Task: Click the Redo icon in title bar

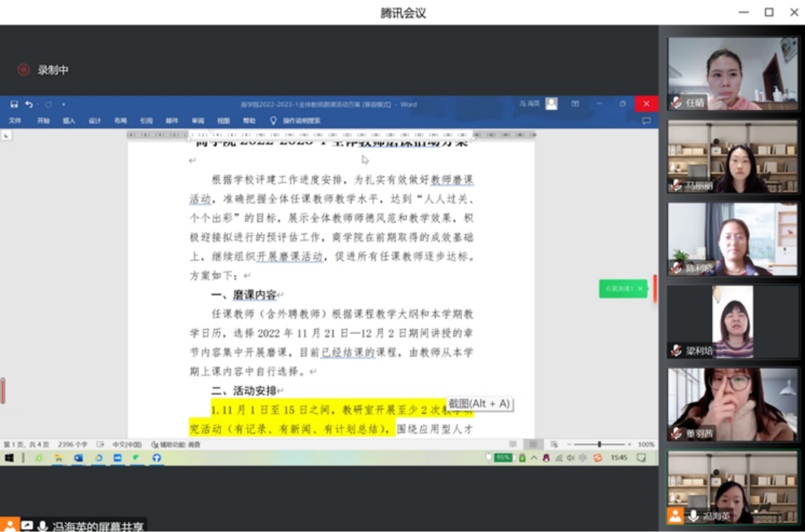Action: pyautogui.click(x=48, y=104)
